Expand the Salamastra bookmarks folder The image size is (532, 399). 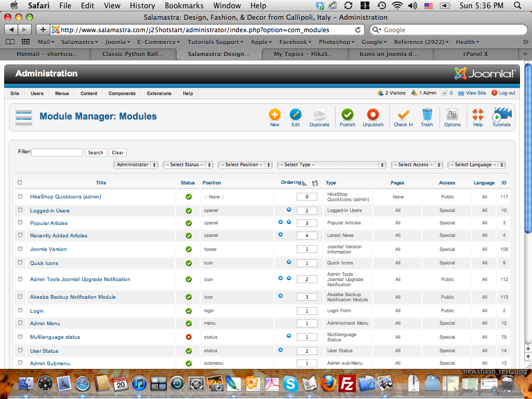click(79, 42)
